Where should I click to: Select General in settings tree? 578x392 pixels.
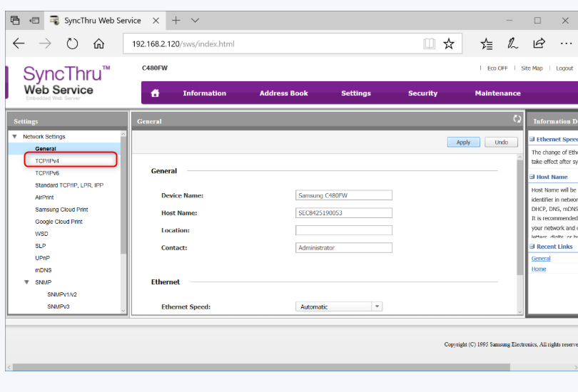pyautogui.click(x=46, y=149)
